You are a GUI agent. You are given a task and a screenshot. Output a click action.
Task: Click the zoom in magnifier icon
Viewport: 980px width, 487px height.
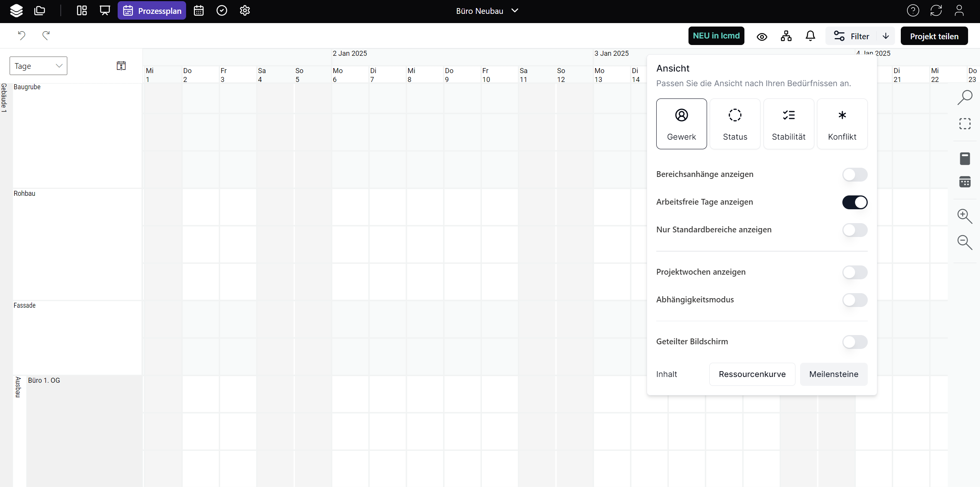click(x=964, y=216)
